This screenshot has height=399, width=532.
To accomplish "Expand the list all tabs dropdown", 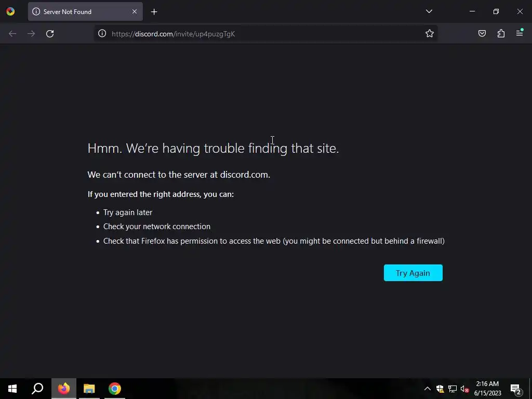I will pyautogui.click(x=429, y=11).
